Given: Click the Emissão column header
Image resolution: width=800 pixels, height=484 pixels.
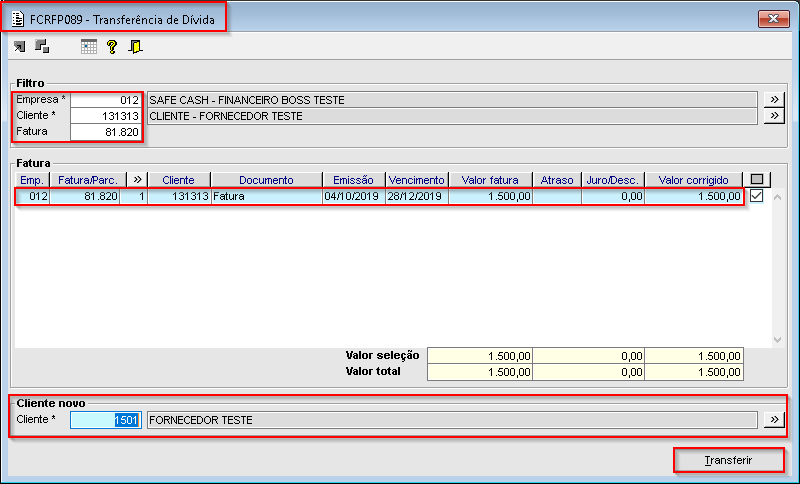Looking at the screenshot, I should point(354,180).
